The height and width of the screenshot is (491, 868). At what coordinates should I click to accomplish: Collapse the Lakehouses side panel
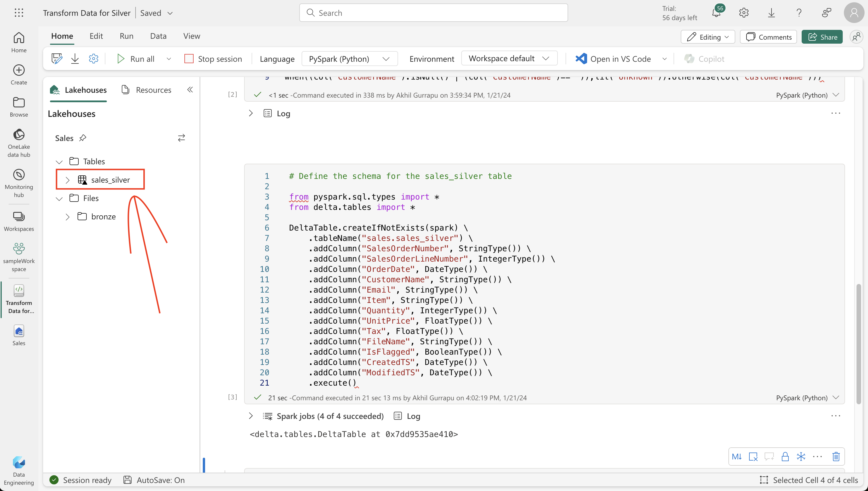[x=190, y=90]
